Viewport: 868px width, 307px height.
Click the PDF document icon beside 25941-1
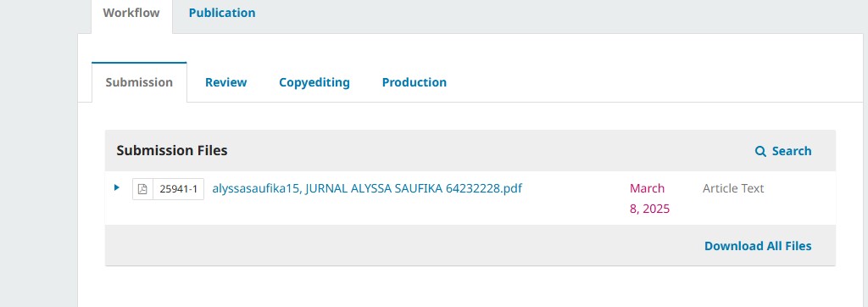[x=142, y=189]
